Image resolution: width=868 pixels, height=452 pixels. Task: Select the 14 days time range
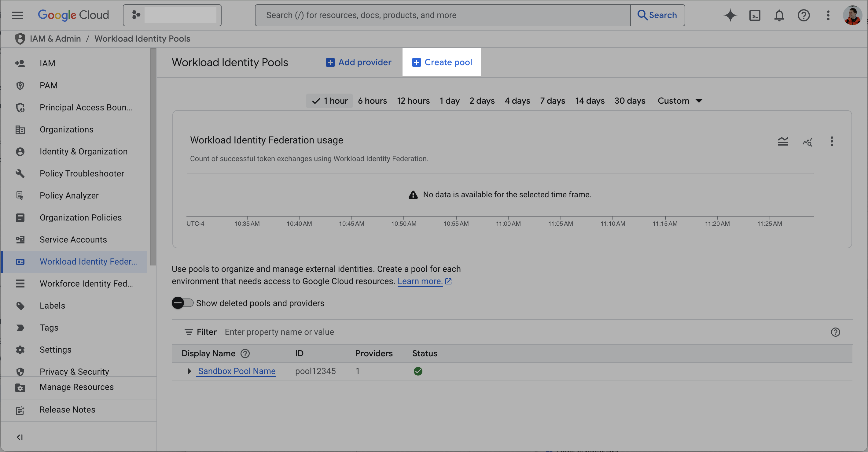(590, 101)
